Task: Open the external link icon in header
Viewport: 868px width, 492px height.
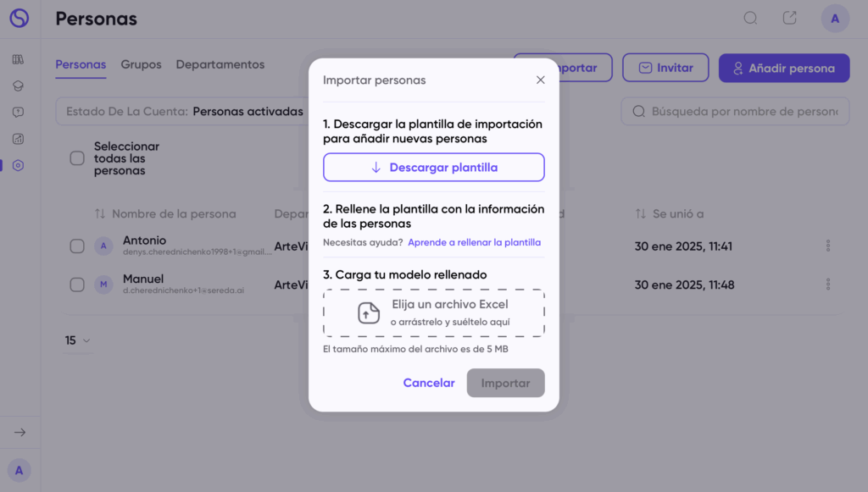Action: (789, 19)
